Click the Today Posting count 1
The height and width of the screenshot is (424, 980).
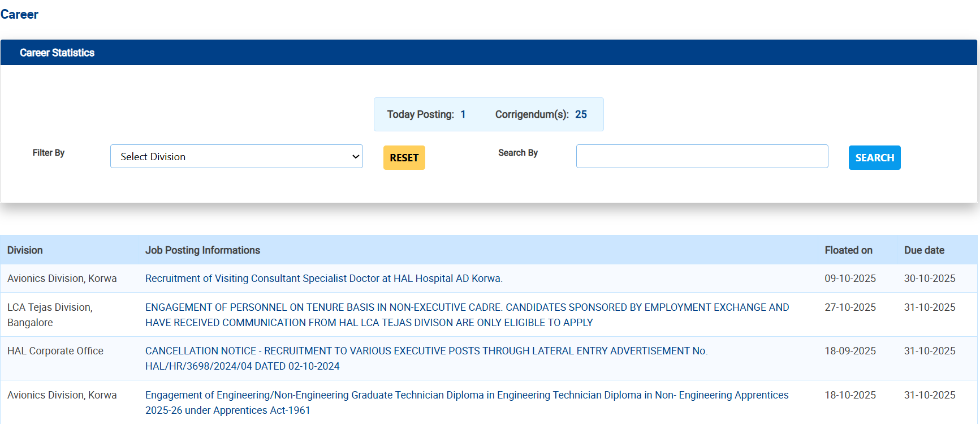(463, 114)
